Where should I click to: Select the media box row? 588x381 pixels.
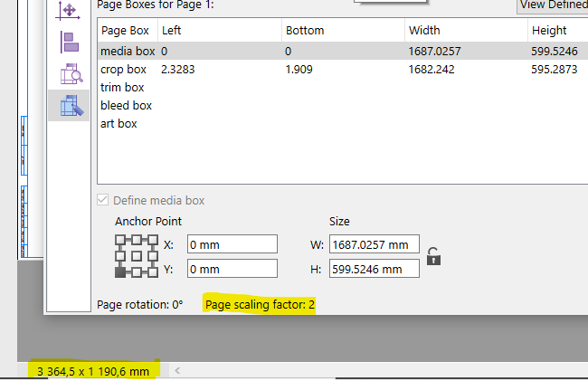[343, 51]
